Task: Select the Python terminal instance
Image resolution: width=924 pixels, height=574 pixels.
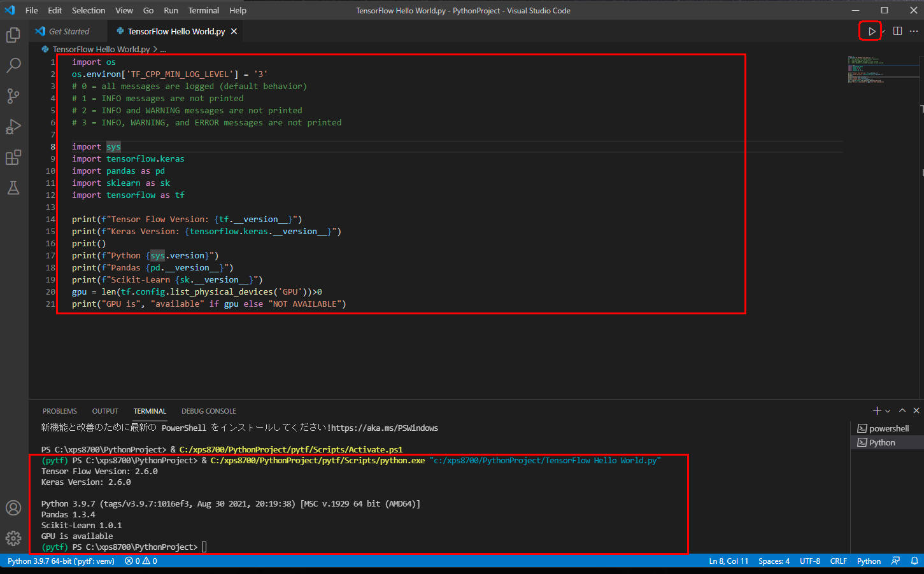Action: [886, 442]
